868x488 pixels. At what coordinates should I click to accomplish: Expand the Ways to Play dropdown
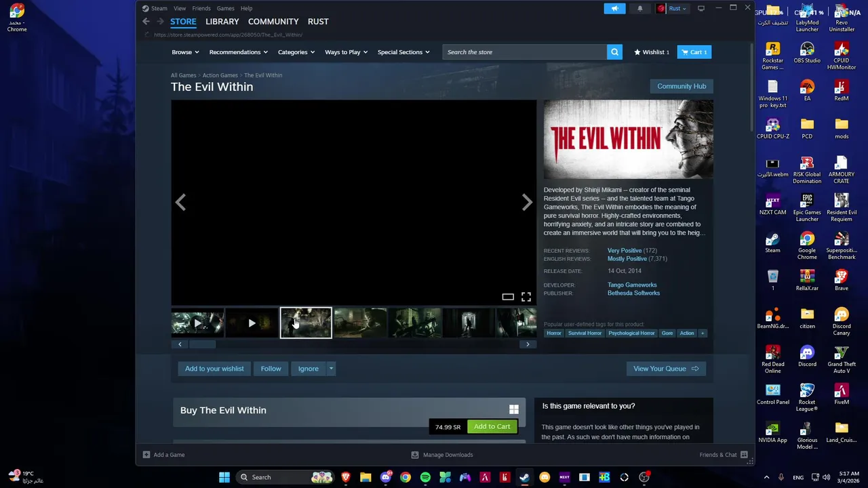[x=346, y=52]
